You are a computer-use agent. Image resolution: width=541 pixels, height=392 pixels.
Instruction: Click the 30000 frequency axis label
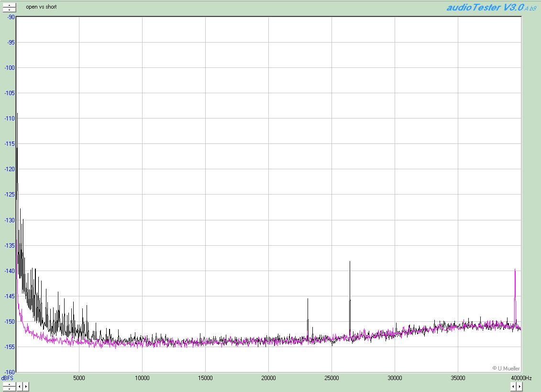pyautogui.click(x=395, y=378)
